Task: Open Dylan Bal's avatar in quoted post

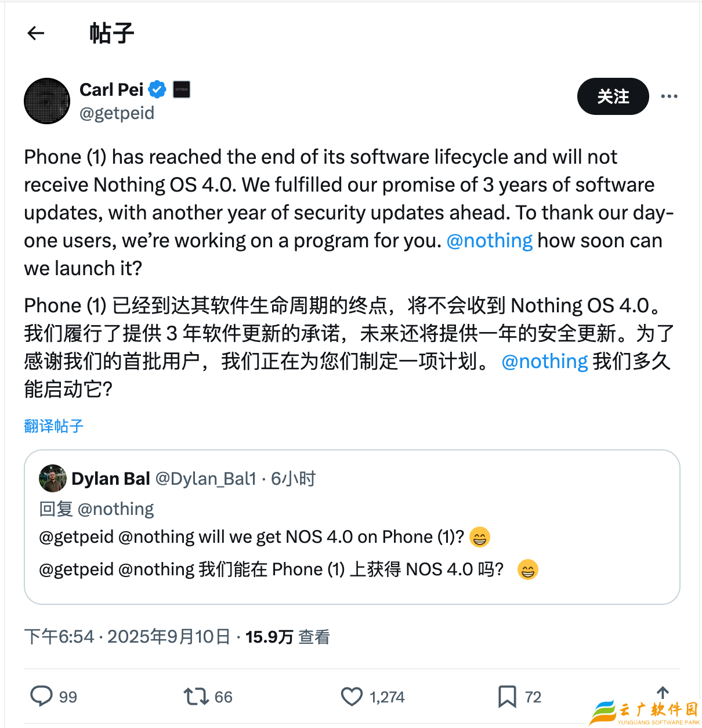Action: point(53,478)
